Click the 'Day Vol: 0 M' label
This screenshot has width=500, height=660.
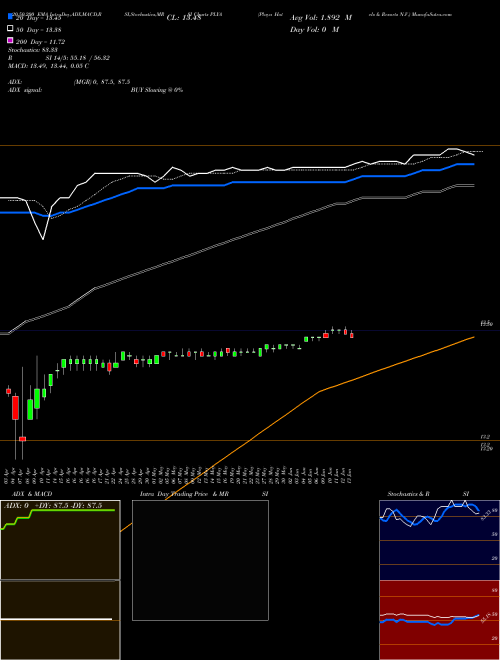click(314, 29)
